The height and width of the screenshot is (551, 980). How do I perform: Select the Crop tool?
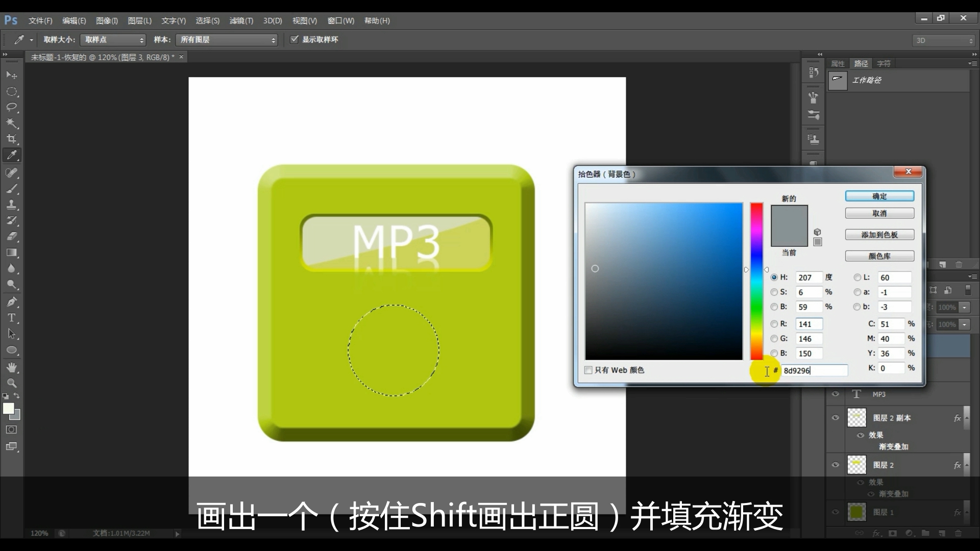tap(11, 139)
